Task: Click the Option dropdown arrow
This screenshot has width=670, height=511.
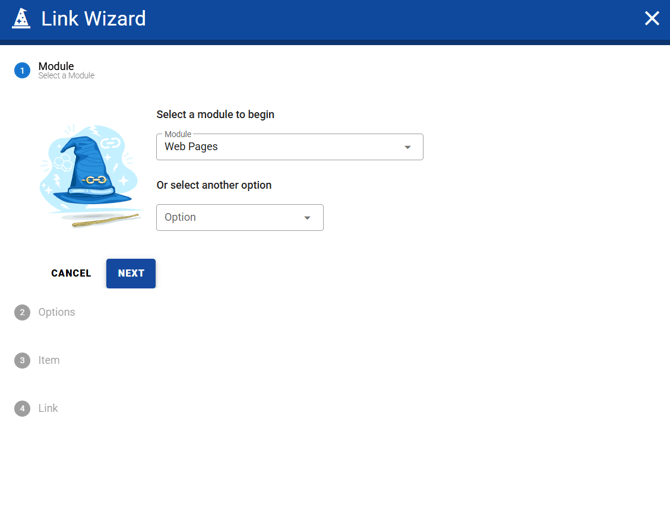Action: (307, 218)
